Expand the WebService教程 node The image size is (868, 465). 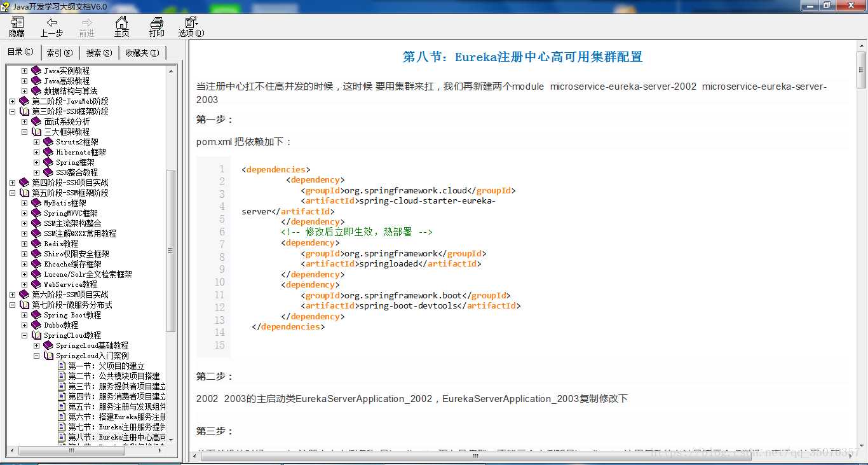pyautogui.click(x=24, y=284)
